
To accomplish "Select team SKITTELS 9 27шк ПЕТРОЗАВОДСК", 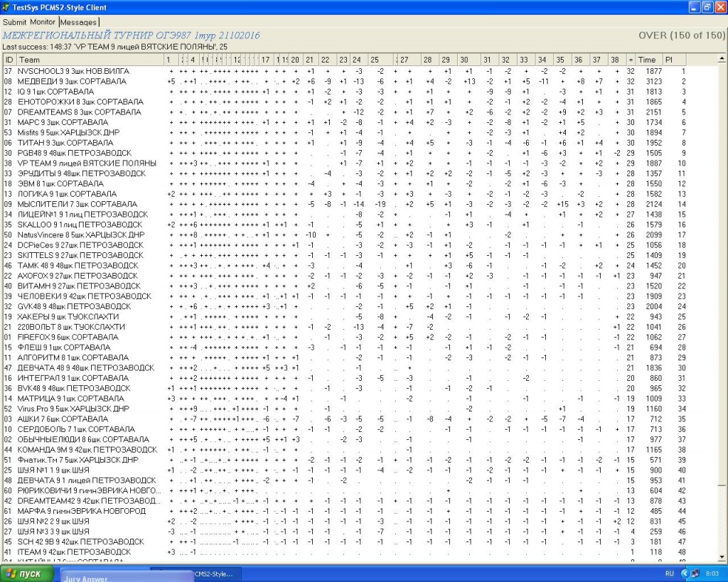I will tap(345, 255).
